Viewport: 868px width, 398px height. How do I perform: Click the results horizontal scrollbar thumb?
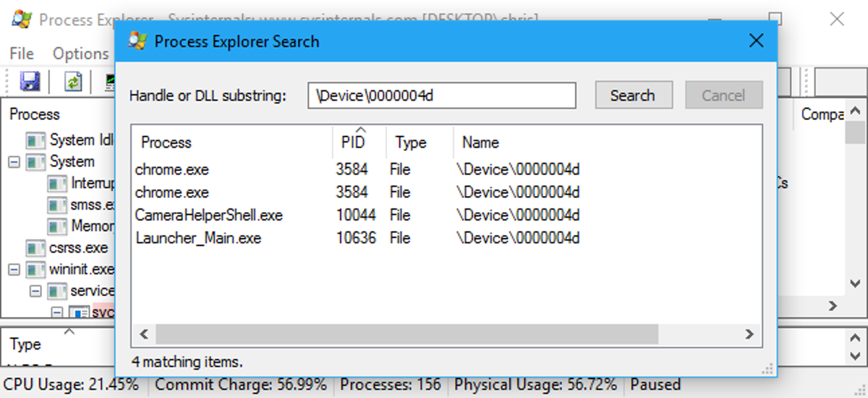click(407, 334)
